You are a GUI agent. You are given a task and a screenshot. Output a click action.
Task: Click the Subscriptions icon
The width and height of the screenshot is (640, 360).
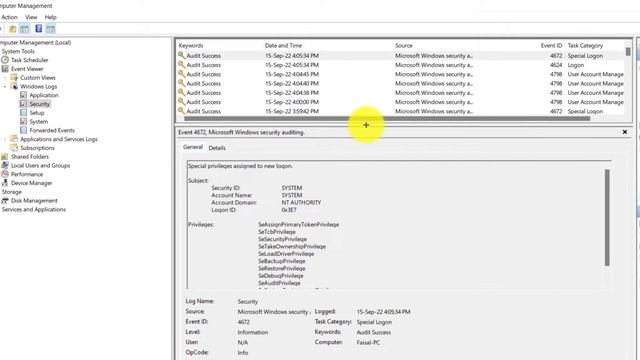[x=14, y=148]
